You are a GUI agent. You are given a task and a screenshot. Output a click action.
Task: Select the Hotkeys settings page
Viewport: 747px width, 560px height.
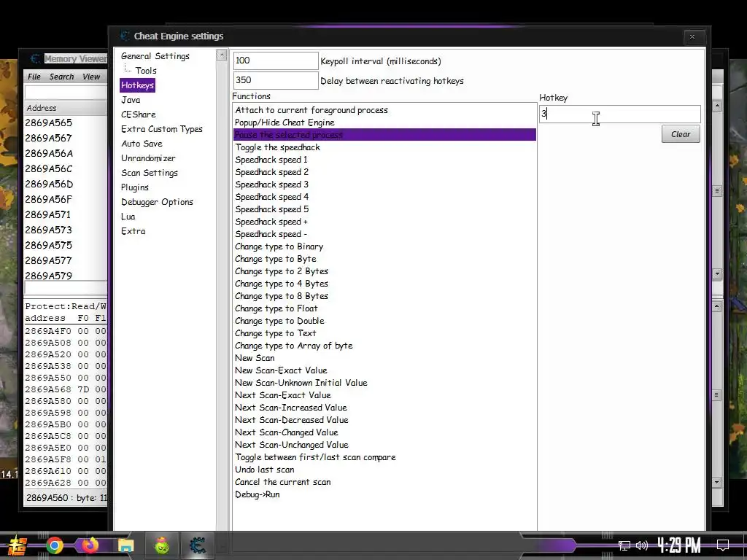coord(137,85)
